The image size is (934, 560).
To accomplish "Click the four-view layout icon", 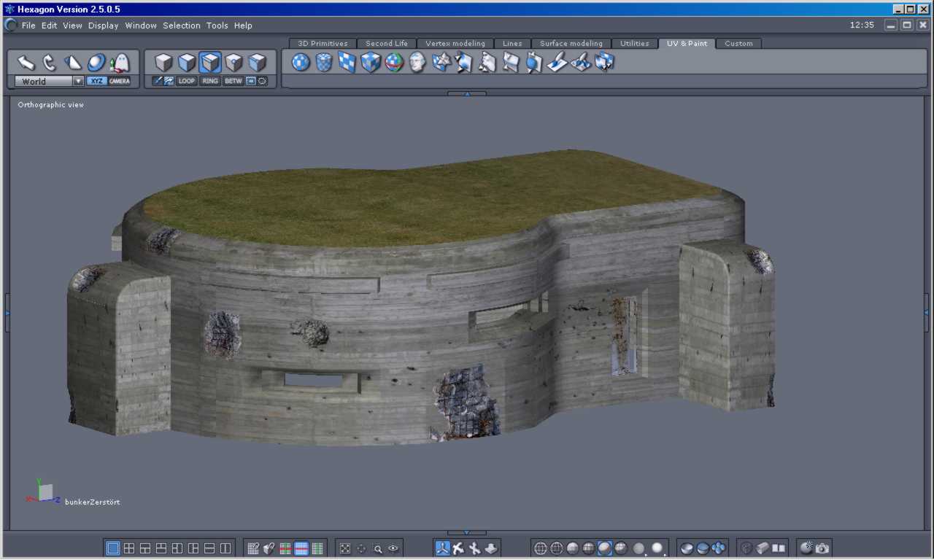I will (x=129, y=548).
